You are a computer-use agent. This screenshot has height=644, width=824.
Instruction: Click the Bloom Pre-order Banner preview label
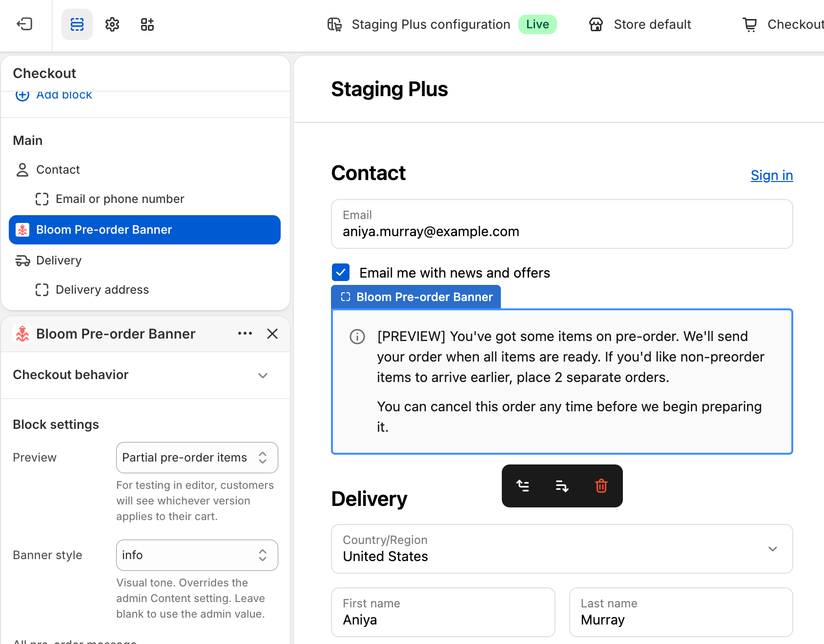coord(416,297)
